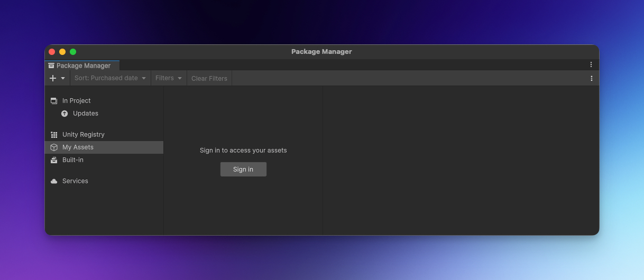The image size is (644, 280).
Task: Select Services in sidebar
Action: pyautogui.click(x=104, y=181)
